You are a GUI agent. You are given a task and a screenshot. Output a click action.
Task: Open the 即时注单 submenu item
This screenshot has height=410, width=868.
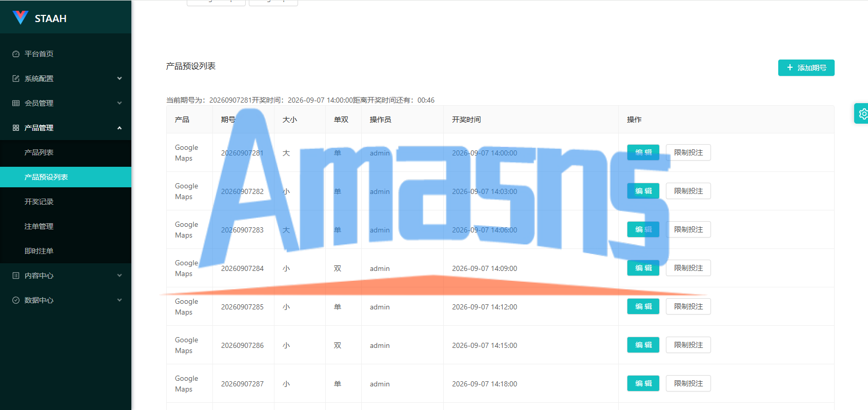pyautogui.click(x=66, y=251)
